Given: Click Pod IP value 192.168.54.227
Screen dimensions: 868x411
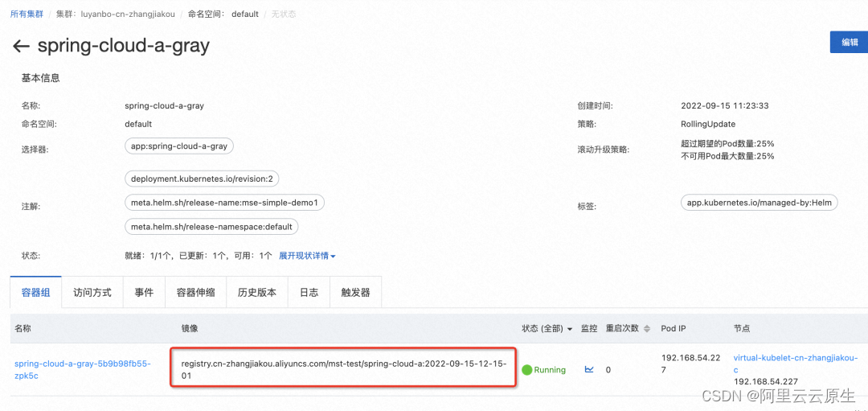Looking at the screenshot, I should tap(690, 364).
